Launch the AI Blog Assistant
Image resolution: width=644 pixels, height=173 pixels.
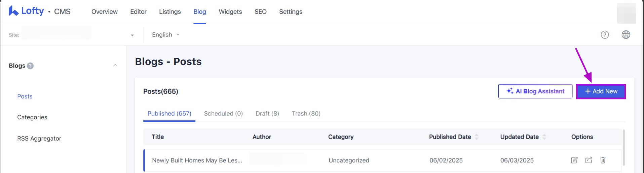tap(535, 91)
